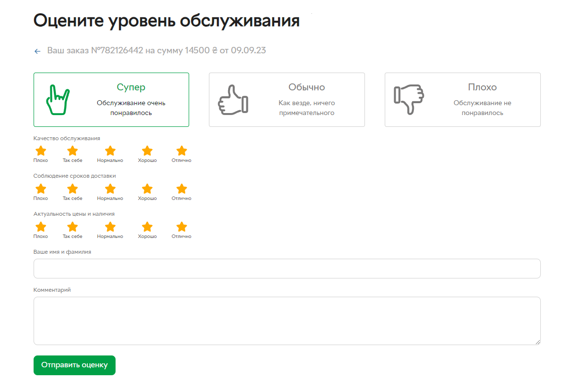564x392 pixels.
Task: Rate Актуальность цены и наличия Отлично star
Action: click(182, 227)
